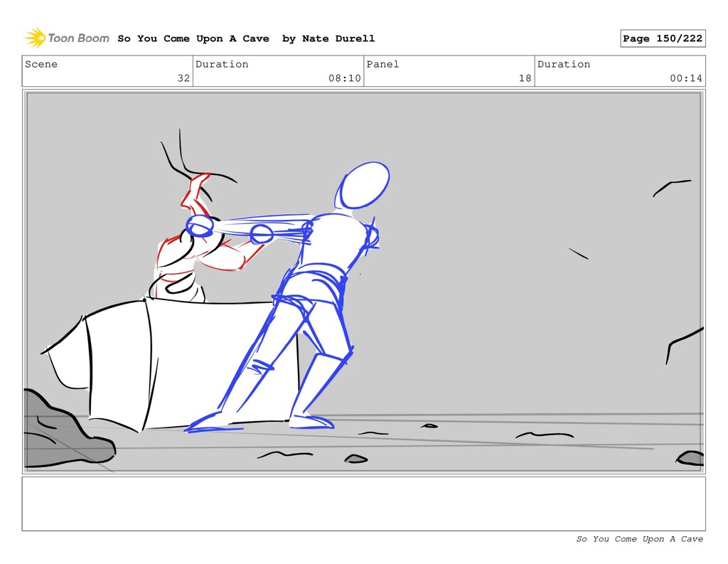Click the author text 'by Nate Durell'
This screenshot has height=564, width=728.
pyautogui.click(x=328, y=38)
